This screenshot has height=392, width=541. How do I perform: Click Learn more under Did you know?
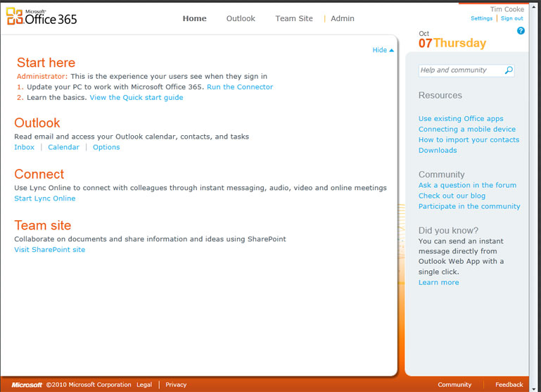439,283
